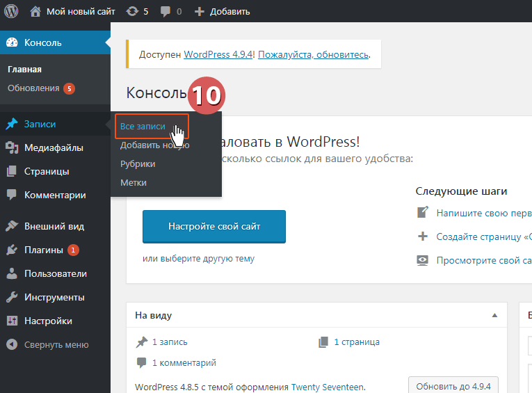Open Пользователи menu
532x393 pixels.
(x=56, y=274)
